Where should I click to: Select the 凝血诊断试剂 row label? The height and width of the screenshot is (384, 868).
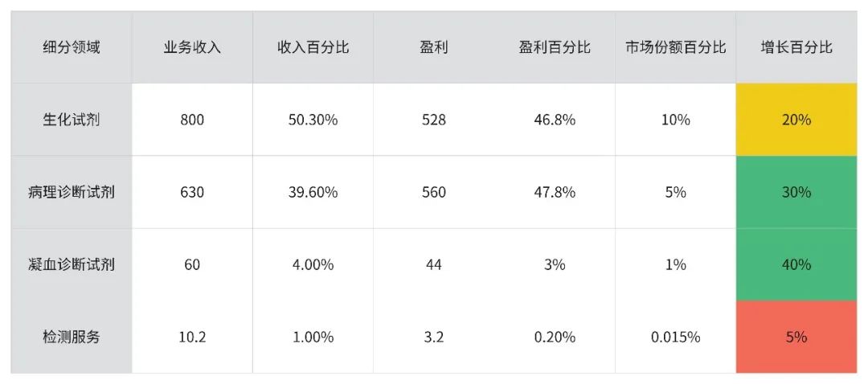coord(72,264)
